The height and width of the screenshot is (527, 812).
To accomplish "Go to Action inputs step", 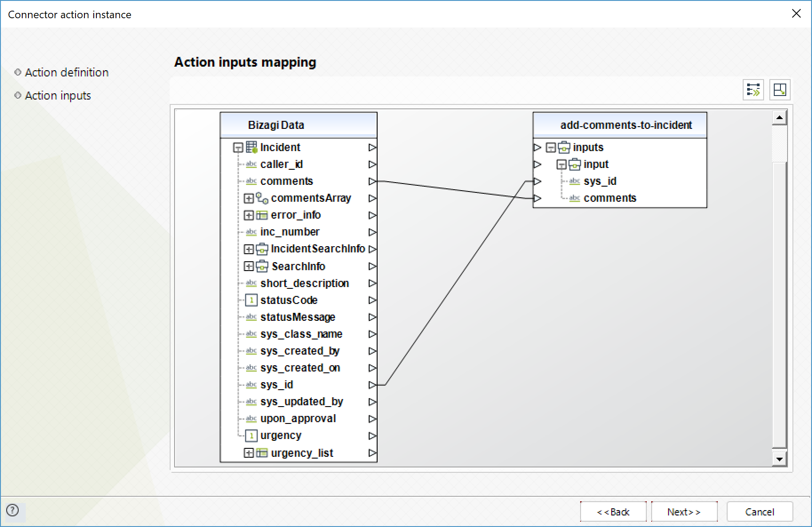I will tap(58, 96).
